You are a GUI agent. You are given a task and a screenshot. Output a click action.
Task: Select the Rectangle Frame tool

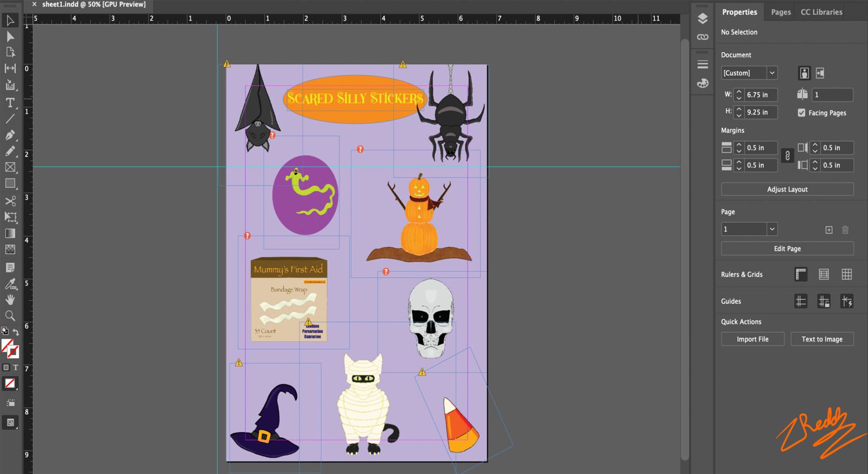(10, 167)
